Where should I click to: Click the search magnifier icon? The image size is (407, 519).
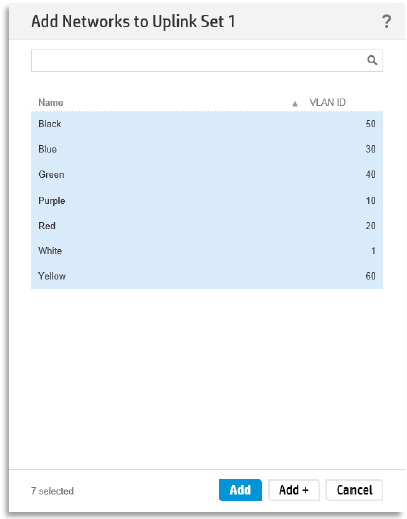click(372, 60)
